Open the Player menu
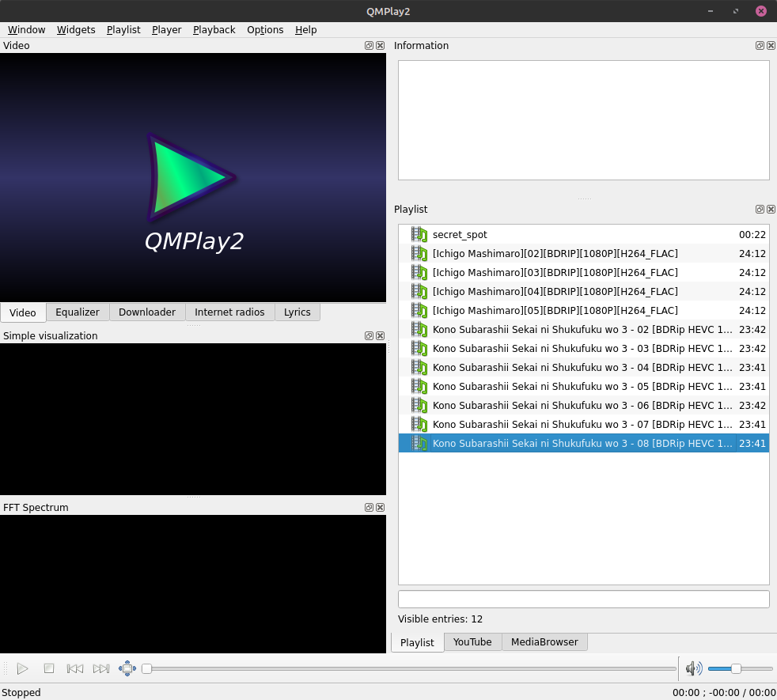The height and width of the screenshot is (700, 777). point(166,30)
